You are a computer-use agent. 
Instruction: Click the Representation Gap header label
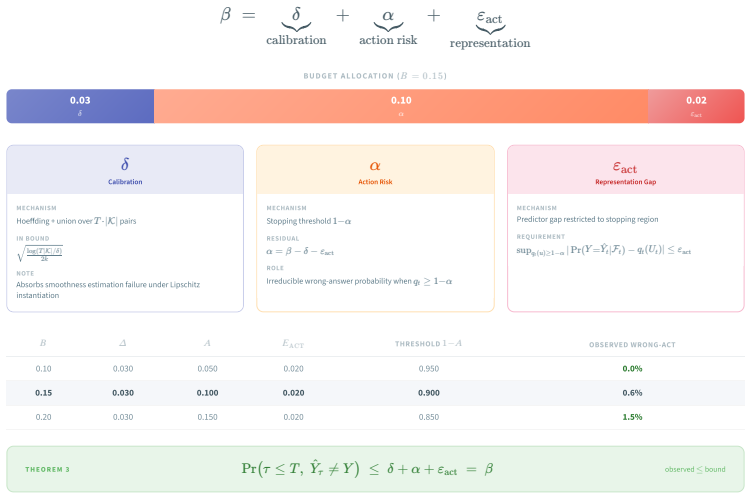[x=626, y=182]
